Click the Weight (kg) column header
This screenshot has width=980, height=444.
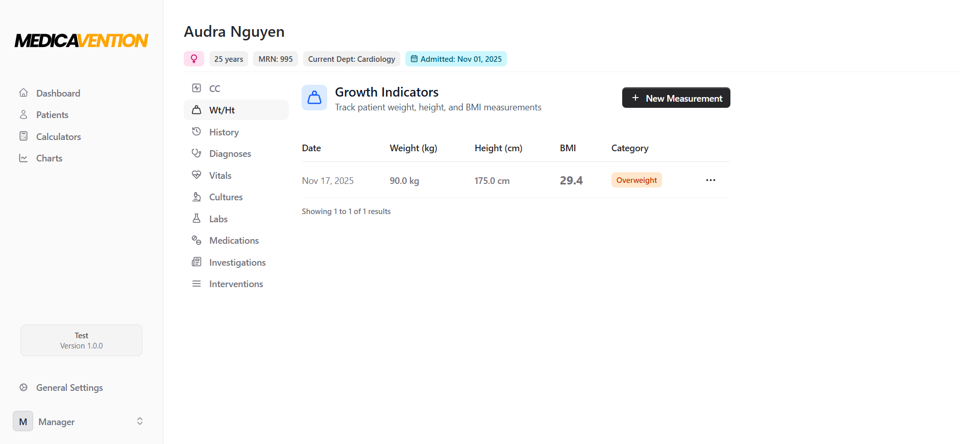click(413, 148)
